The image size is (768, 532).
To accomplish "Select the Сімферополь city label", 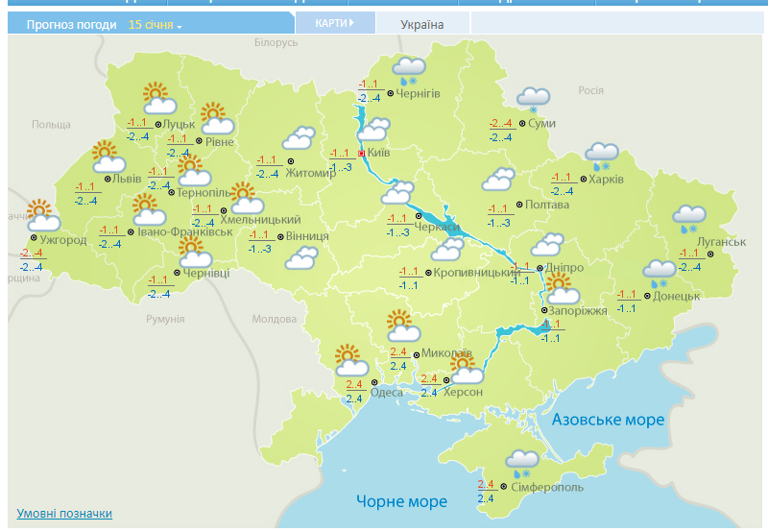I will point(547,487).
